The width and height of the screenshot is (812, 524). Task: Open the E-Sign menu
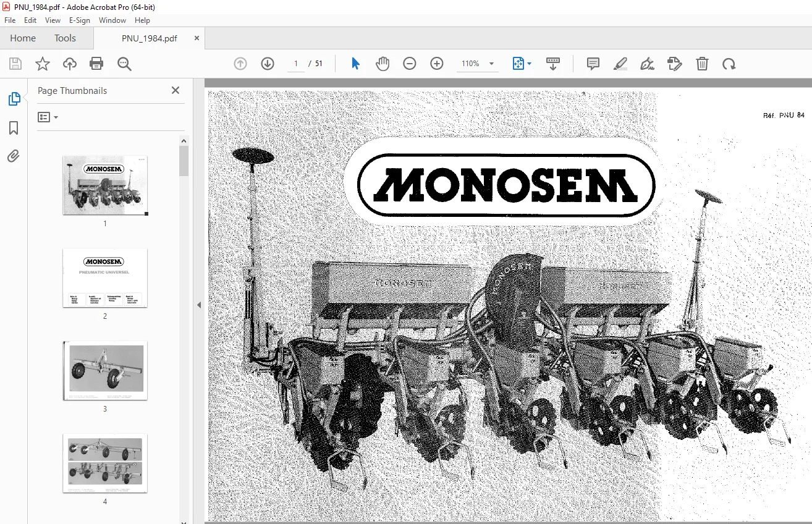(80, 20)
